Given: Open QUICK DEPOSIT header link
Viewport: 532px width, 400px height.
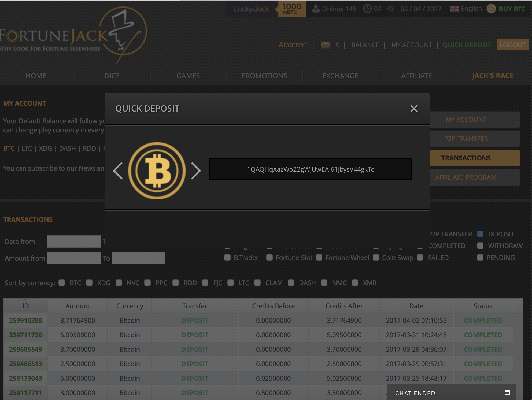Looking at the screenshot, I should (467, 45).
